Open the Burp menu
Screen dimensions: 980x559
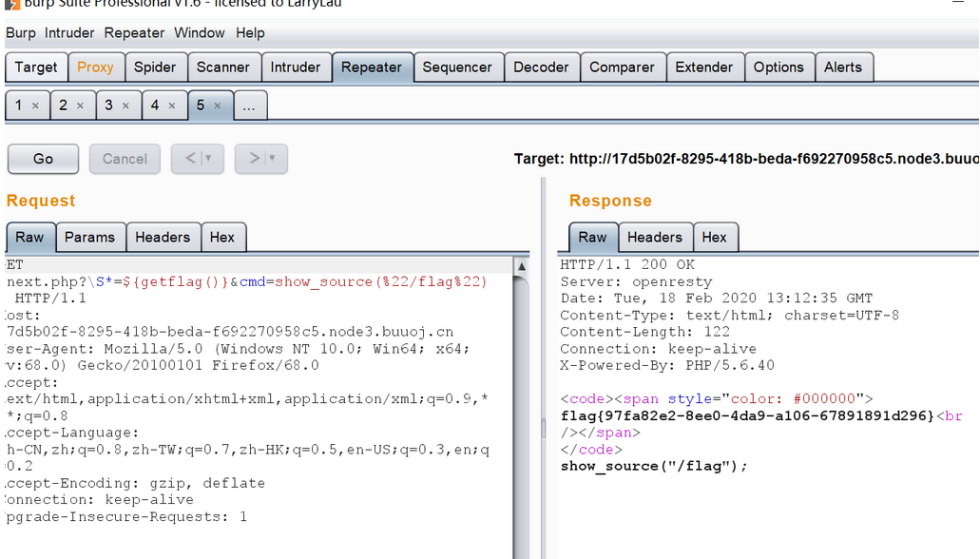(21, 33)
